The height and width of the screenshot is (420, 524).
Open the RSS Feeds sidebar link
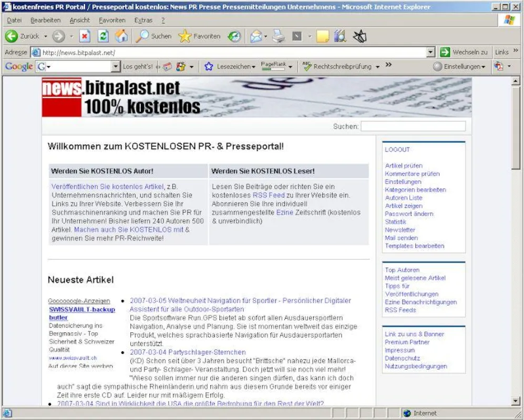[x=400, y=310]
